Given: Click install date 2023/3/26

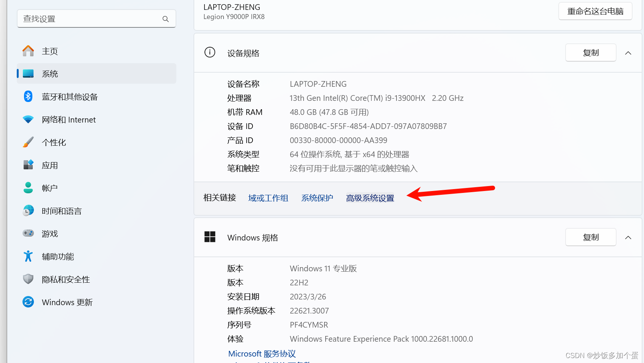Looking at the screenshot, I should tap(308, 297).
